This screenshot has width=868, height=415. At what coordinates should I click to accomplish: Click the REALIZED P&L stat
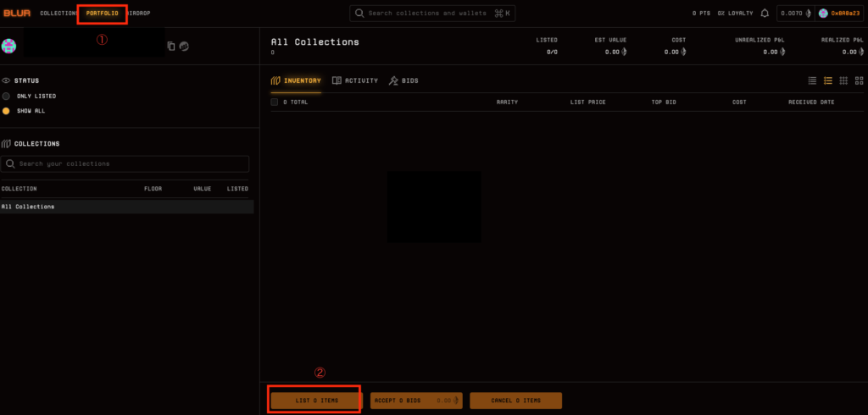[843, 46]
